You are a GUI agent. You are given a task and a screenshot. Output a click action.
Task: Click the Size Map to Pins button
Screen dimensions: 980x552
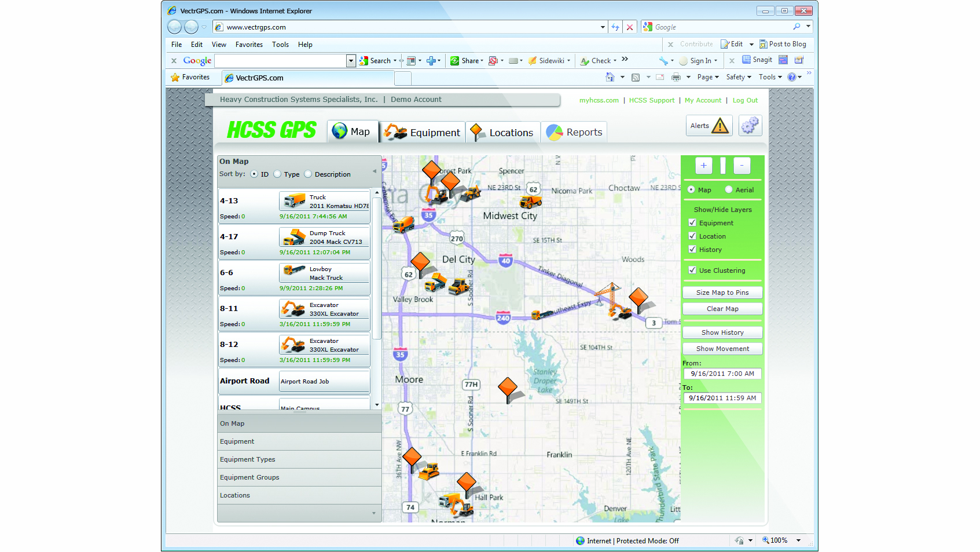pos(722,293)
